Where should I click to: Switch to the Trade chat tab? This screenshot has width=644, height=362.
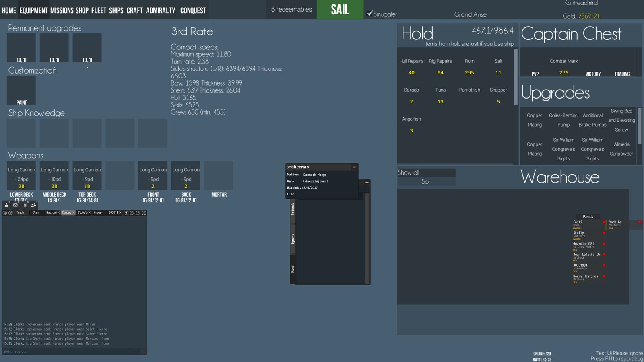20,212
